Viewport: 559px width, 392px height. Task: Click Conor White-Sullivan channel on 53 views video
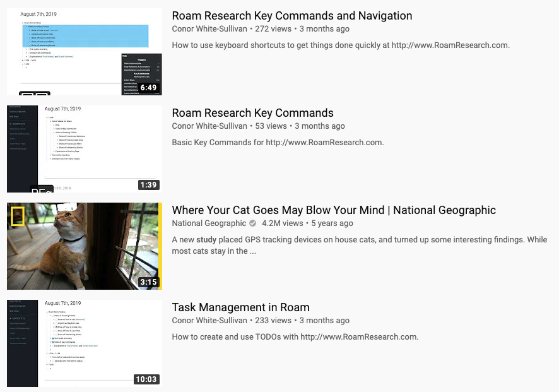click(x=209, y=126)
